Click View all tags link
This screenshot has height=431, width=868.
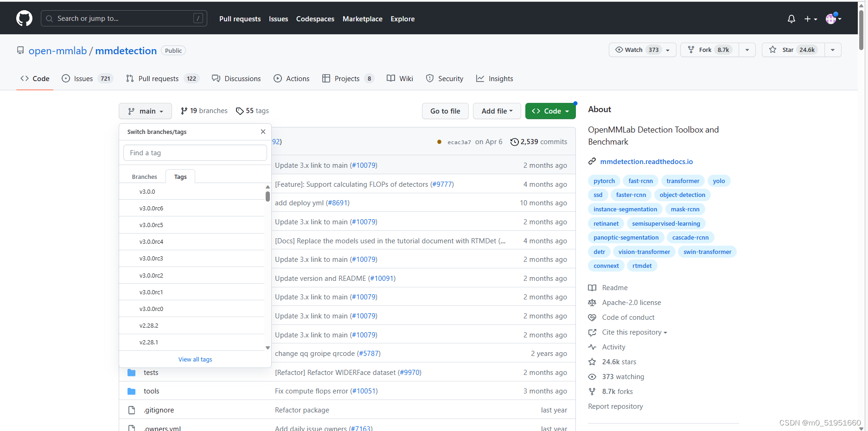pyautogui.click(x=195, y=360)
